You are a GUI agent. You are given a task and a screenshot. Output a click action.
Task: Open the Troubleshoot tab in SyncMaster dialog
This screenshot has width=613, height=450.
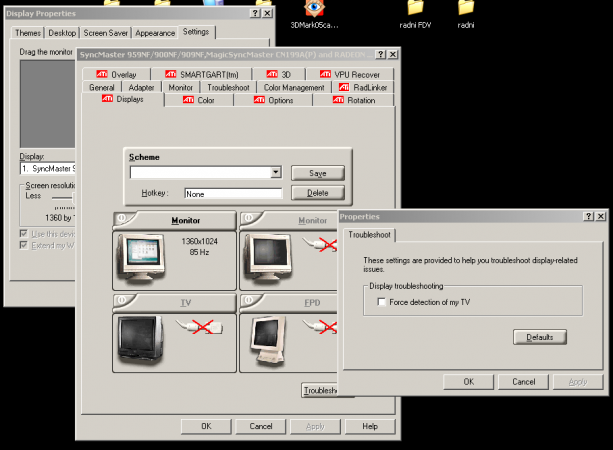(228, 87)
